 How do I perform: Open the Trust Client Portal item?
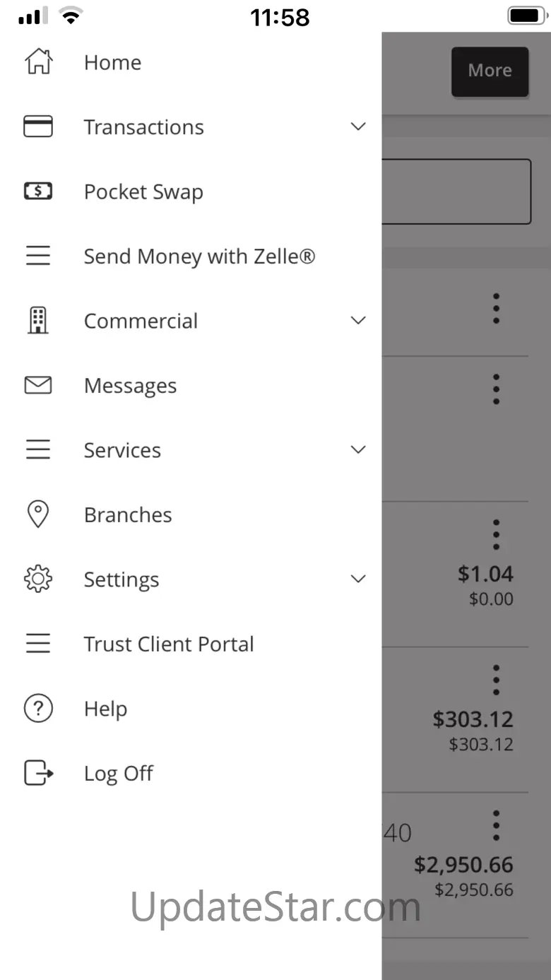click(169, 644)
